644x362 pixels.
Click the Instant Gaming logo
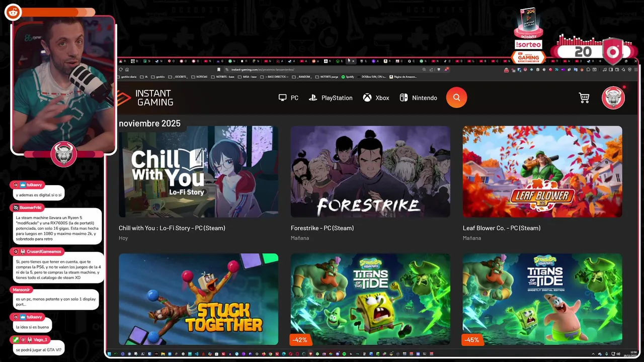(x=146, y=98)
